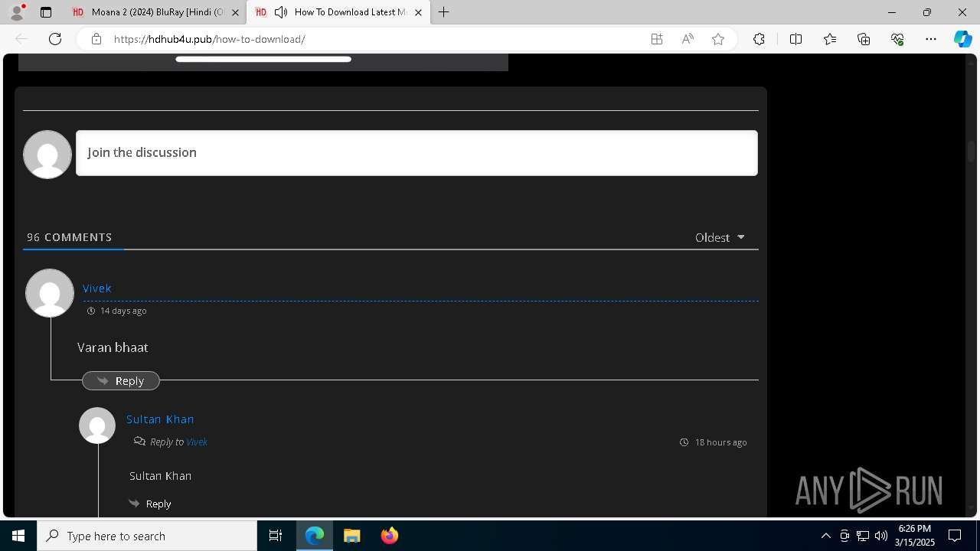This screenshot has width=980, height=551.
Task: Click the 14 days ago timestamp
Action: point(122,311)
